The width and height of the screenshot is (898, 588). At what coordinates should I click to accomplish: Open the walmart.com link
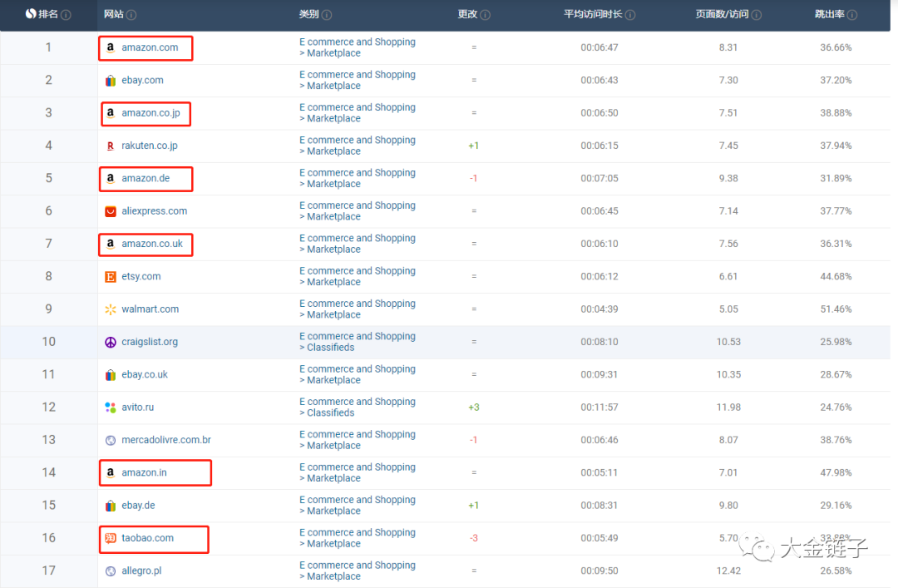tap(150, 309)
